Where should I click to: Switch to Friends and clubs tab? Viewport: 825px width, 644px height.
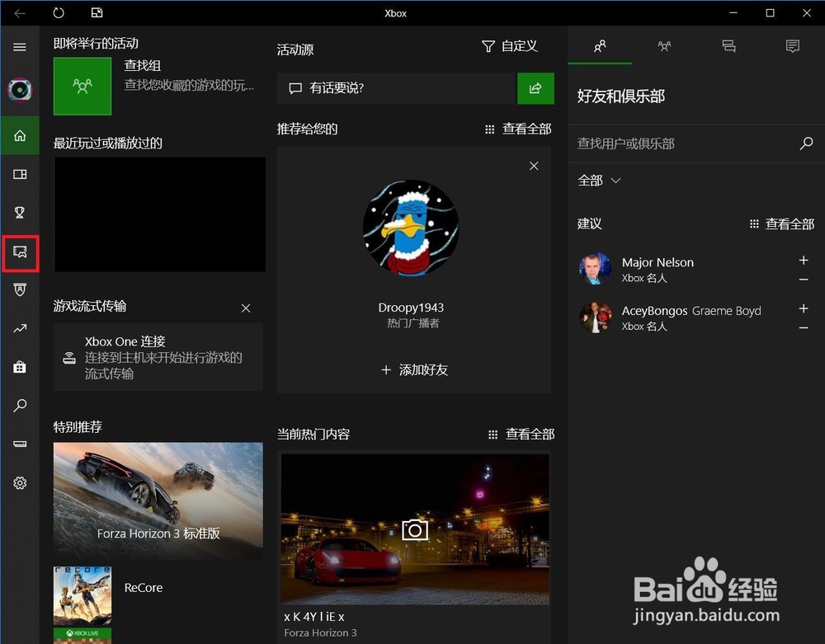(600, 46)
